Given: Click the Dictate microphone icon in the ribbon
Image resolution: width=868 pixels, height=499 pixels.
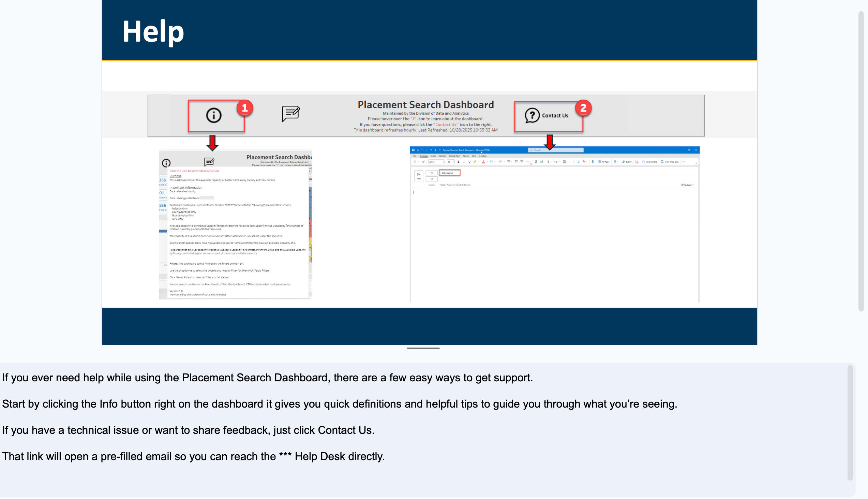Looking at the screenshot, I should pyautogui.click(x=593, y=162).
